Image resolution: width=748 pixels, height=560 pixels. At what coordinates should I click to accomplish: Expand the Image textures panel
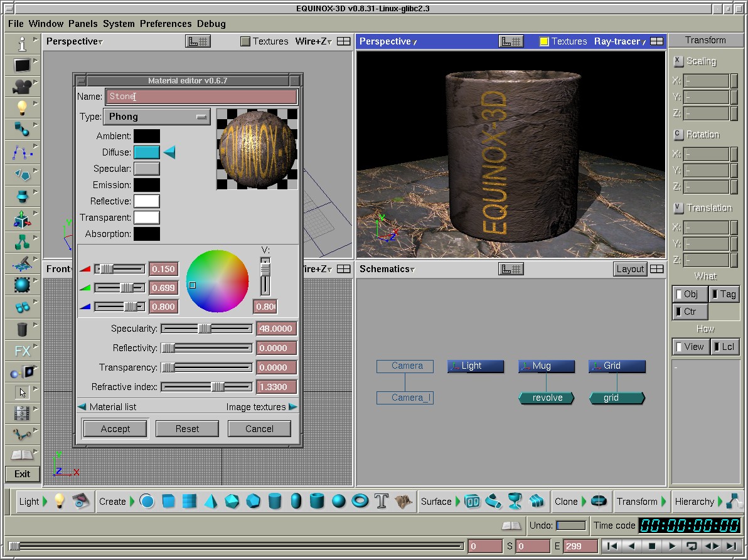pos(262,407)
